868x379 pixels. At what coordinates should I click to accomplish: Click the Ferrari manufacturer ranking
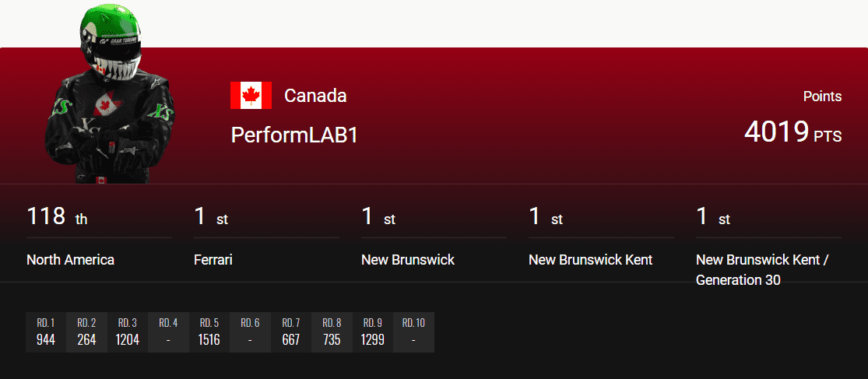coord(266,237)
